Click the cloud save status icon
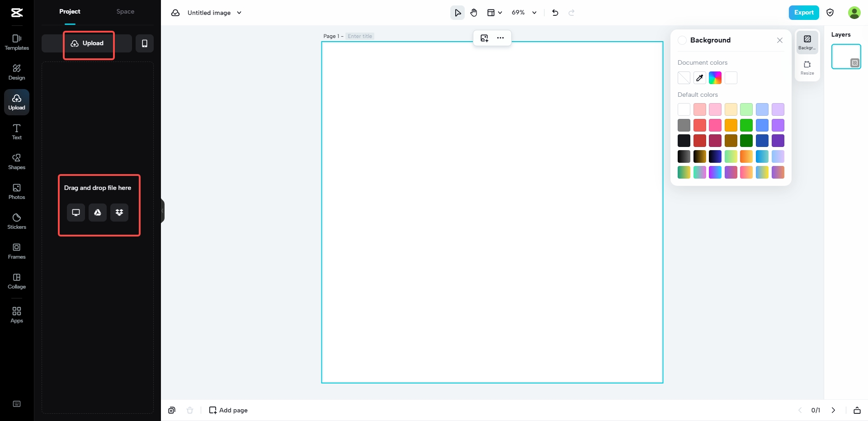 coord(175,13)
